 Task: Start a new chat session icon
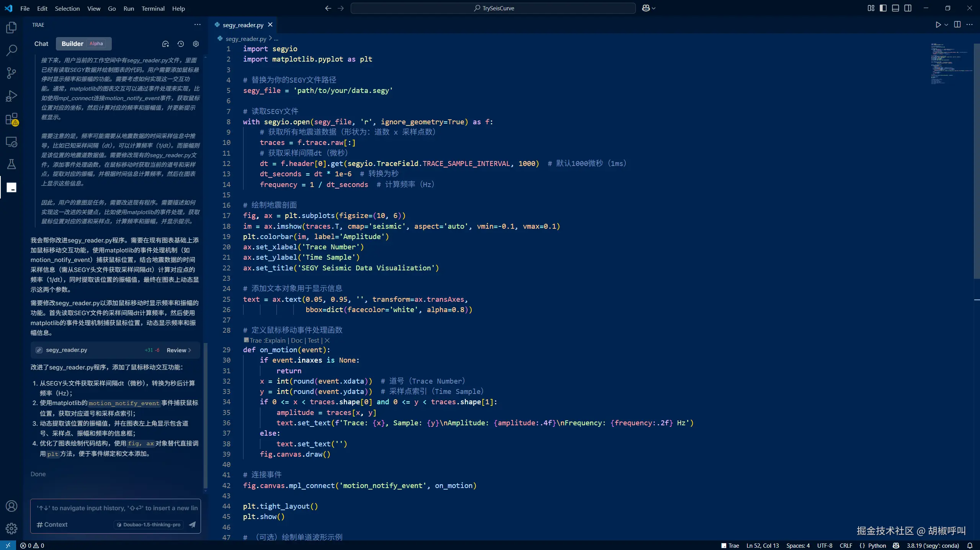(165, 44)
